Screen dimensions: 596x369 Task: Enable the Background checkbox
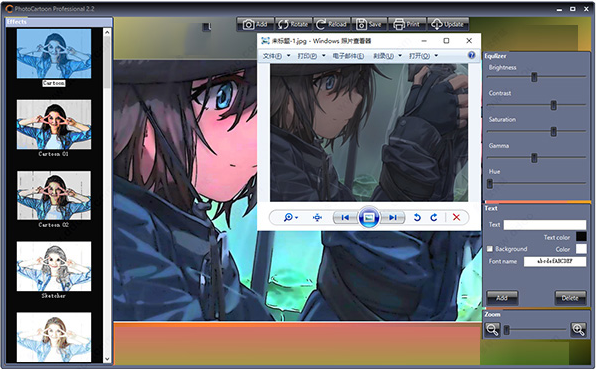click(490, 249)
